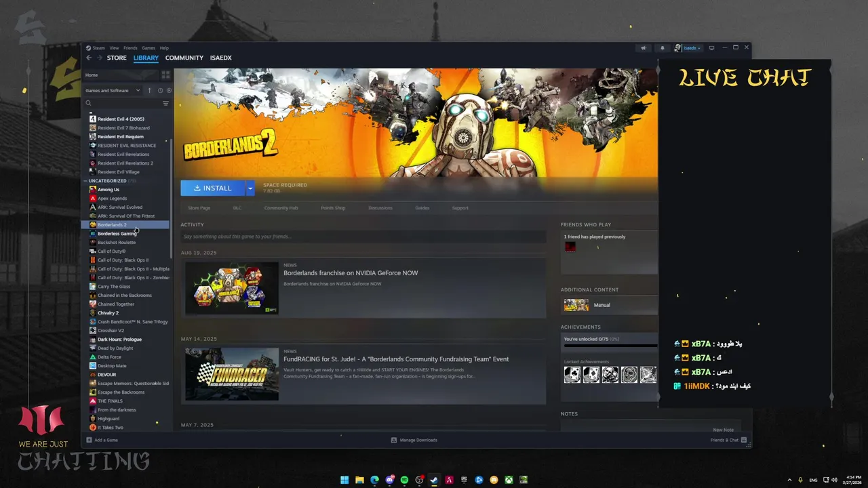The image size is (868, 488).
Task: Collapse the Uncategorized section
Action: [86, 181]
